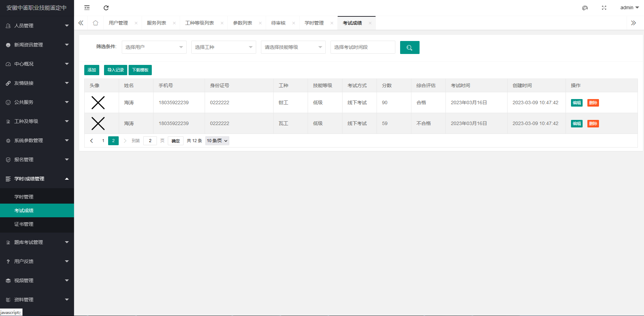
Task: Close the 服务列表 tab
Action: (x=174, y=23)
